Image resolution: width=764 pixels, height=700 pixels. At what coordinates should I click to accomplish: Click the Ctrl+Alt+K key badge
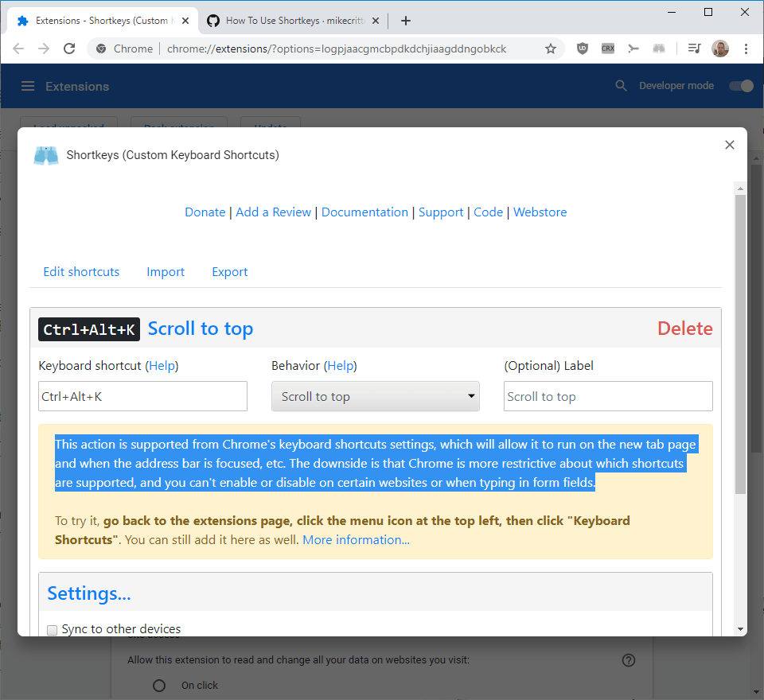(x=89, y=329)
